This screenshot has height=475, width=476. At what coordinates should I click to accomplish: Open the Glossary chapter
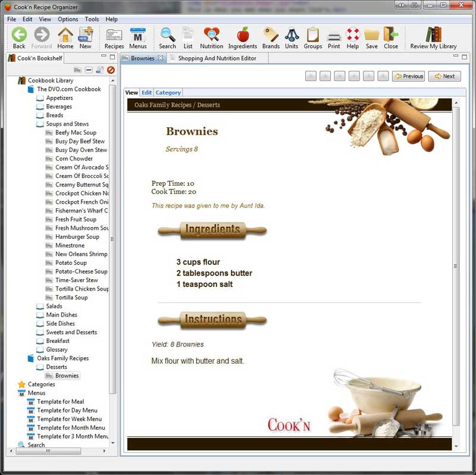click(x=52, y=349)
